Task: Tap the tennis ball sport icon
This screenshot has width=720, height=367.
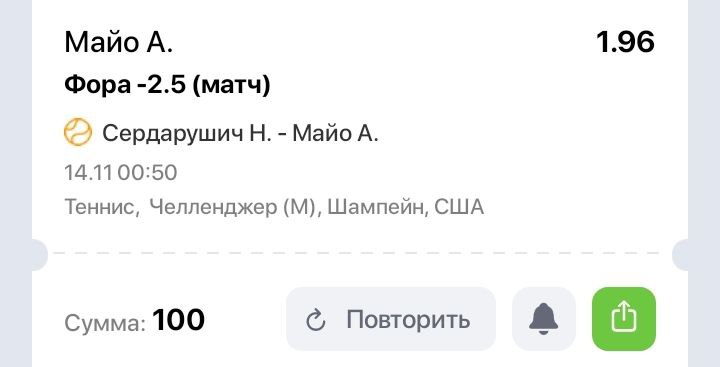Action: pyautogui.click(x=78, y=132)
